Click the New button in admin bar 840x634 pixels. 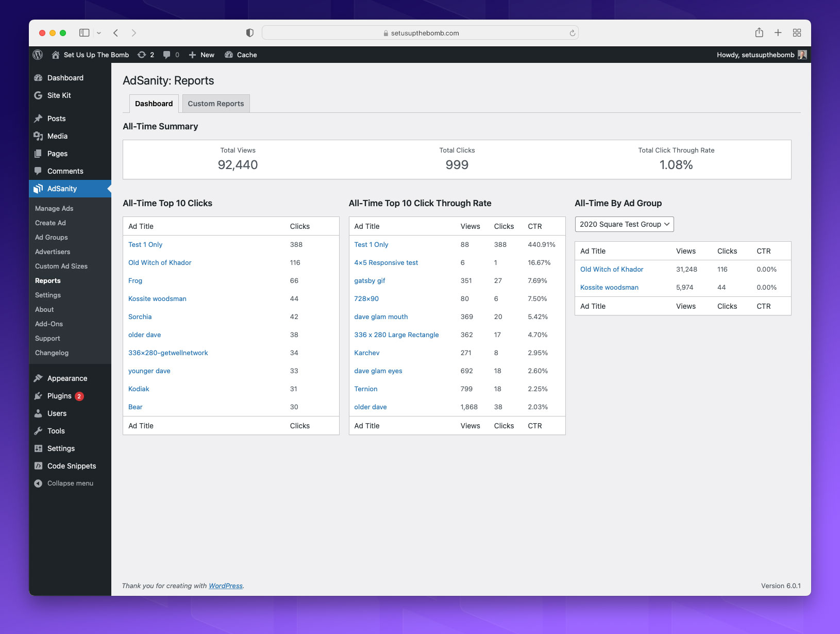(x=201, y=55)
